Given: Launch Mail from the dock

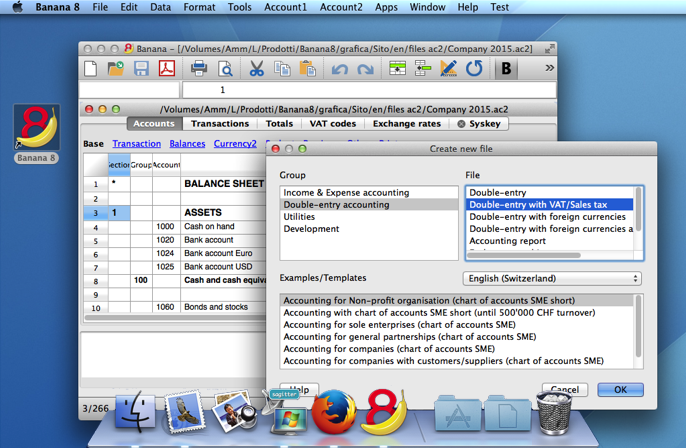Looking at the screenshot, I should click(184, 412).
